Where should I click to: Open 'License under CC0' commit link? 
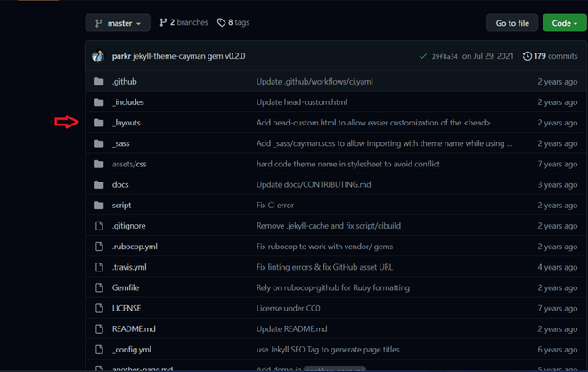[x=288, y=308]
